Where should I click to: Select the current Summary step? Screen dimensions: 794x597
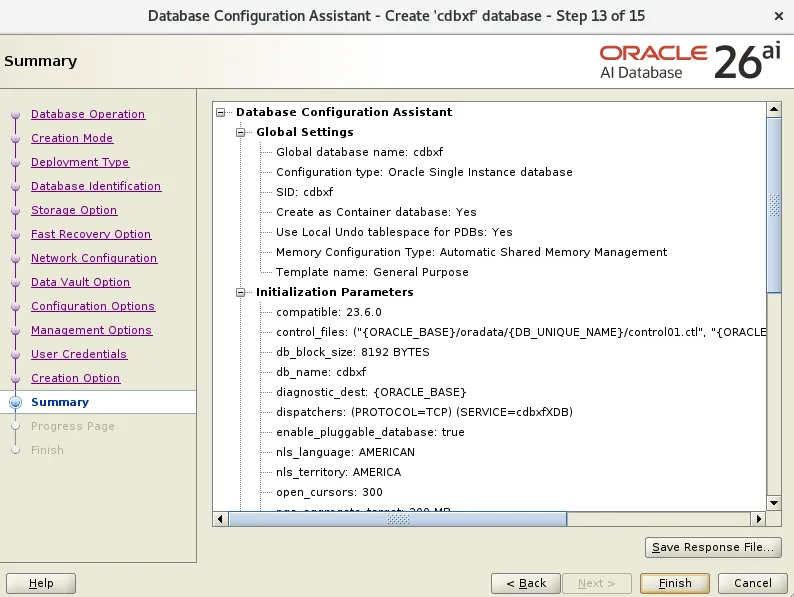[60, 402]
